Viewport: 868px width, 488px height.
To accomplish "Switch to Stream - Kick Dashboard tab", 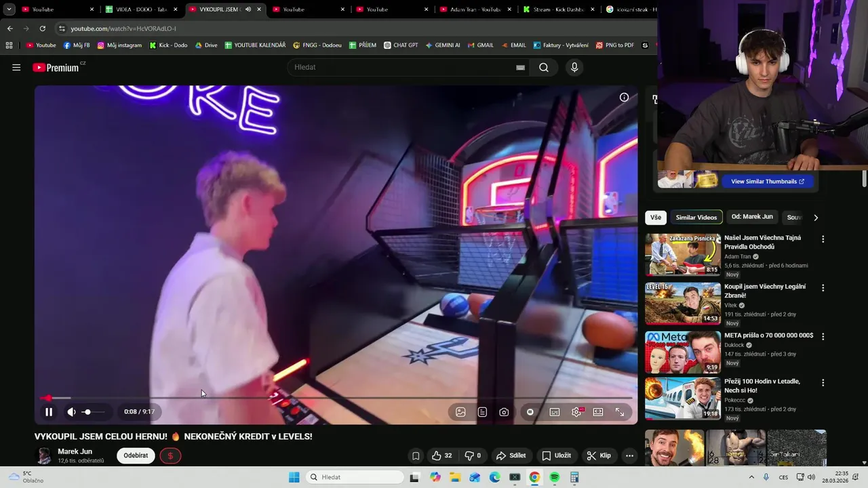I will 559,9.
